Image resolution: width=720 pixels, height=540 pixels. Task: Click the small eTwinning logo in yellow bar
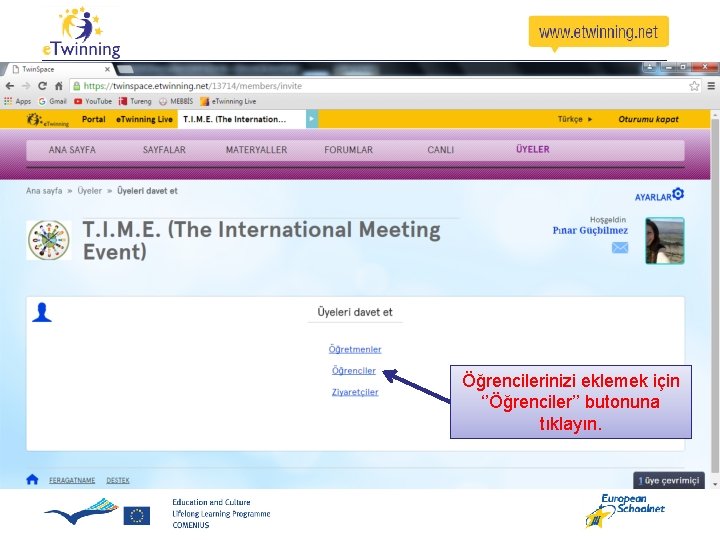(x=47, y=119)
